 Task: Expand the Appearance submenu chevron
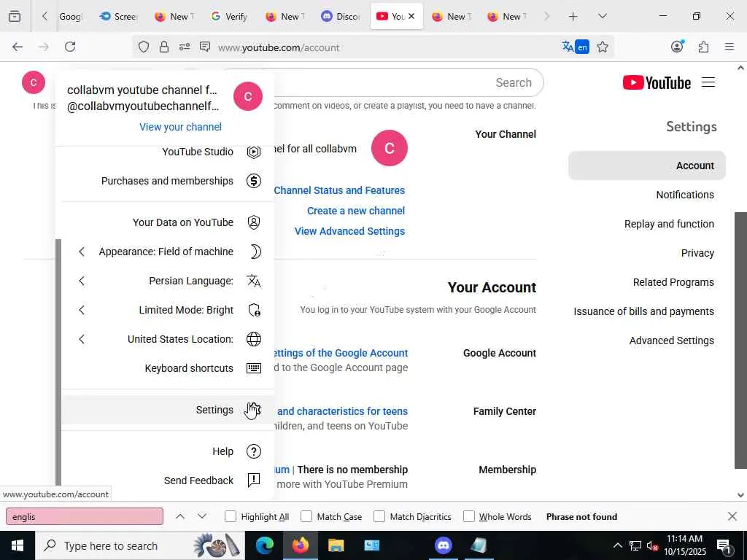[x=82, y=252]
